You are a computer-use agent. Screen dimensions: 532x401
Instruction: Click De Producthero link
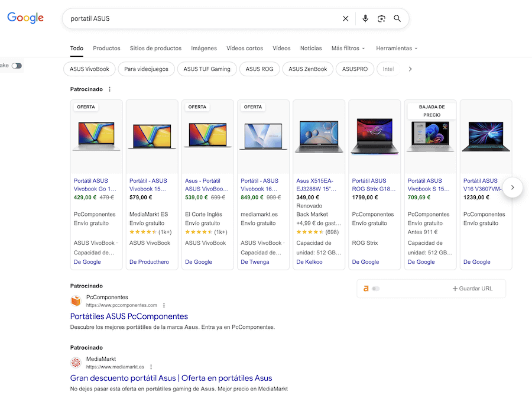pos(150,262)
